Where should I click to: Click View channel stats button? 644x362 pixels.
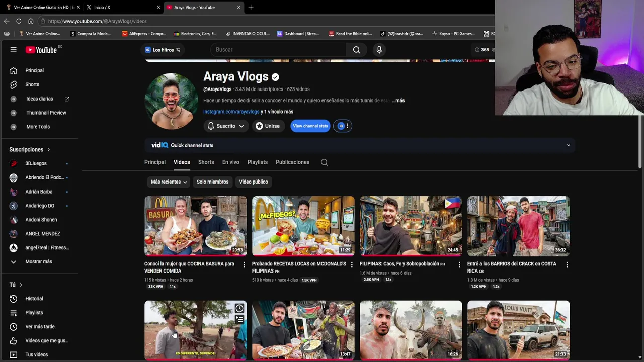[x=310, y=126]
